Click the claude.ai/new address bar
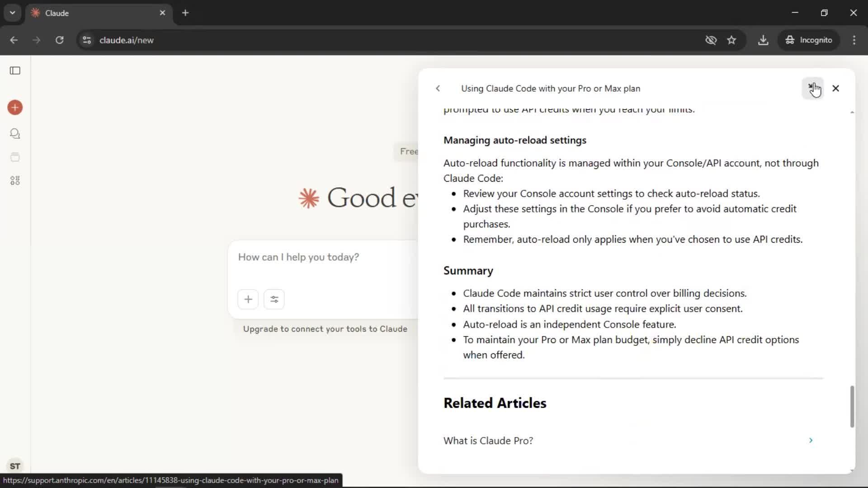The height and width of the screenshot is (488, 868). point(389,40)
